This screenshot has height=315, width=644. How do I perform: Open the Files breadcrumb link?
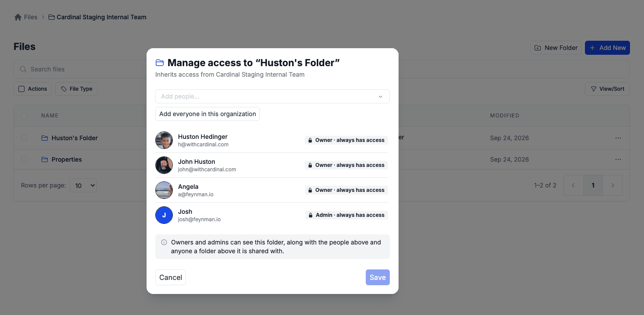(31, 17)
